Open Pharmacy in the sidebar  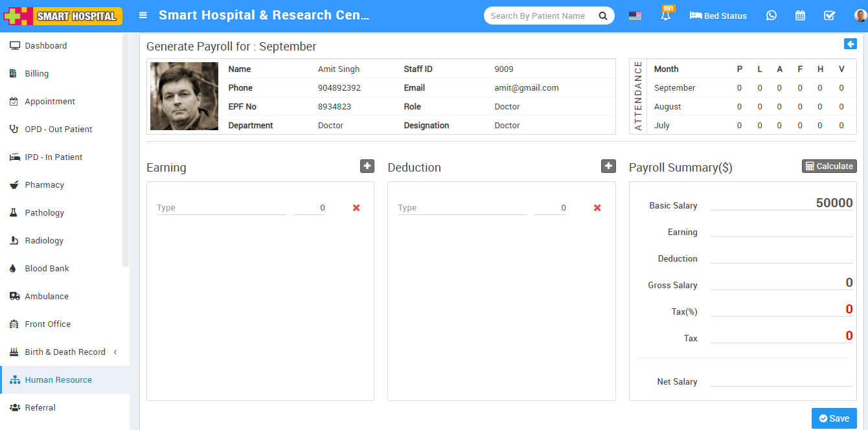tap(44, 185)
